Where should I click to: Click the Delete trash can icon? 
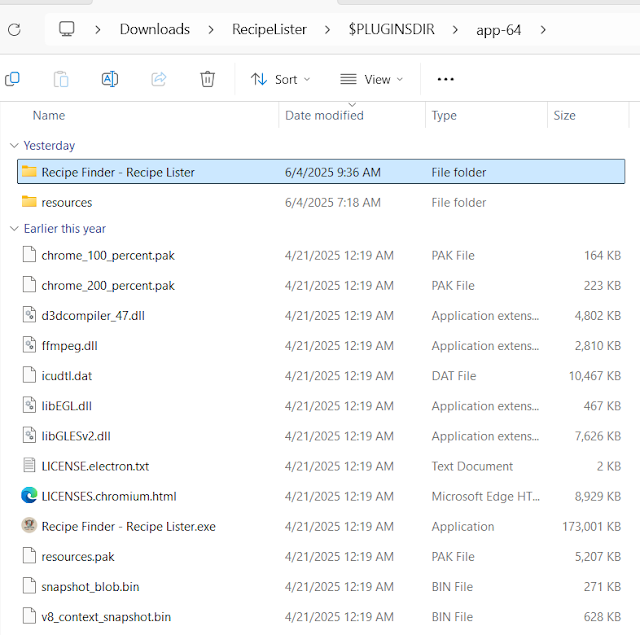point(207,79)
